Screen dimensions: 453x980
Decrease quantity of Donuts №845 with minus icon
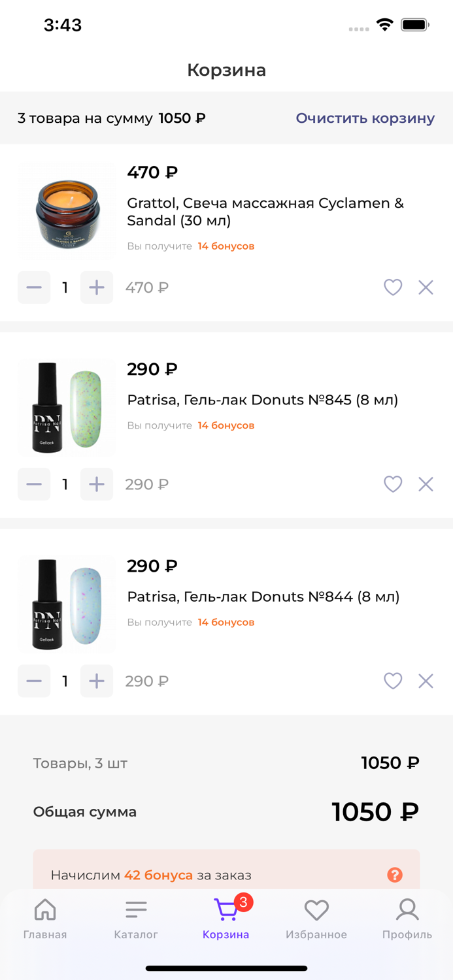[34, 484]
